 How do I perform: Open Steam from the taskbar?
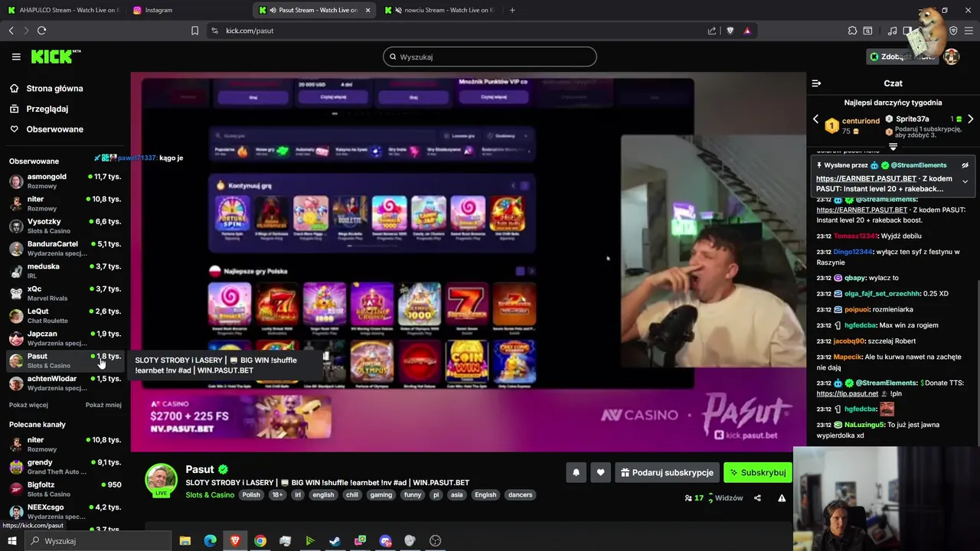(x=335, y=541)
